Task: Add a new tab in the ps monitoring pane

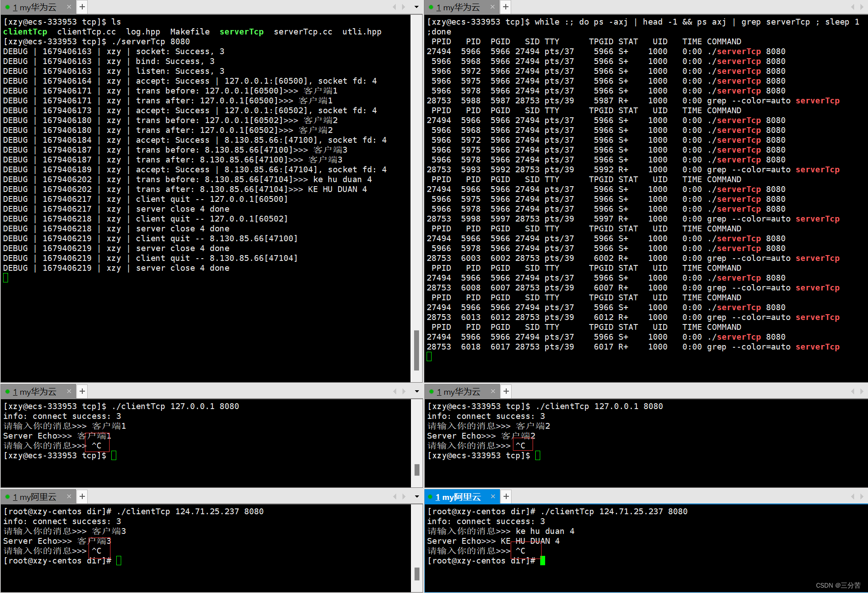Action: [x=506, y=7]
